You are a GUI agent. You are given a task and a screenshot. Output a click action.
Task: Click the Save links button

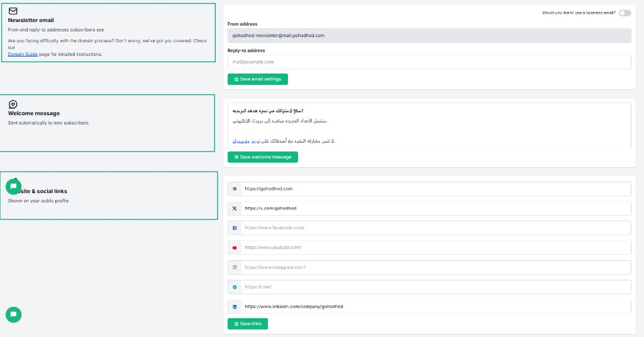[248, 324]
